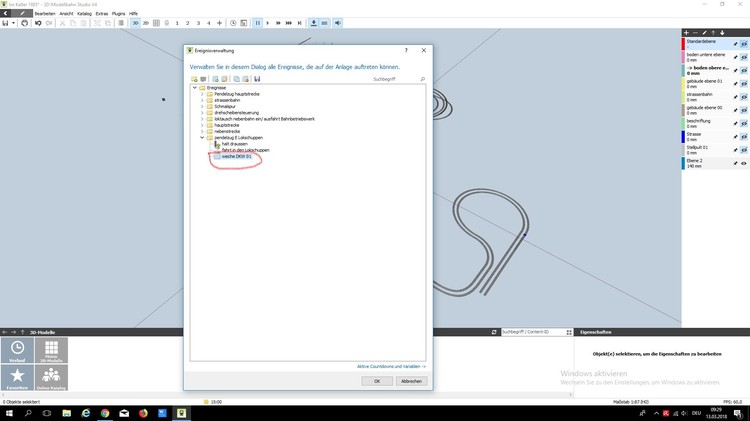Click the save icon in main toolbar
This screenshot has width=750, height=421.
5,23
